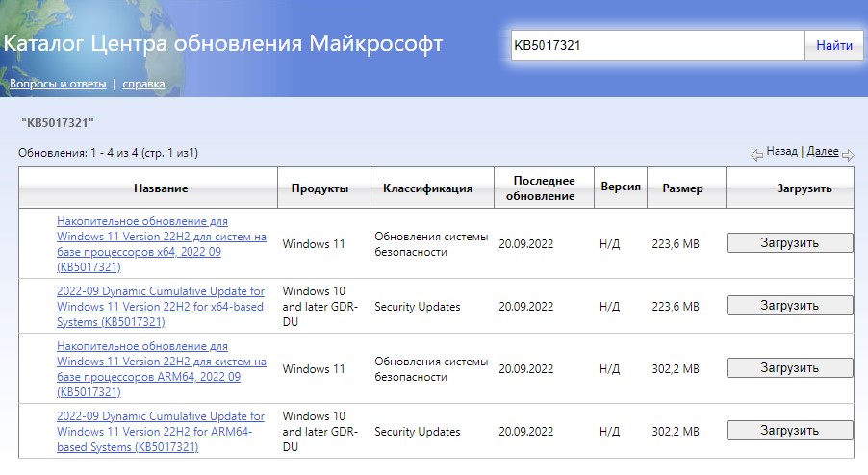Viewport: 868px width, 475px height.
Task: Download the Dynamic ARM64-based update via Загрузить
Action: pyautogui.click(x=789, y=430)
